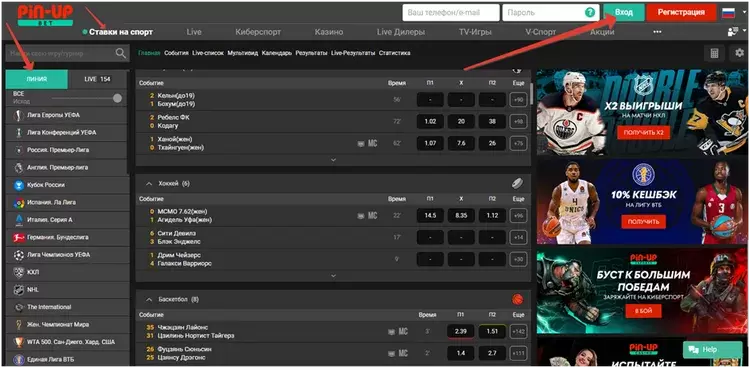
Task: Expand +75 markets for Ханой(жен)
Action: pyautogui.click(x=518, y=144)
